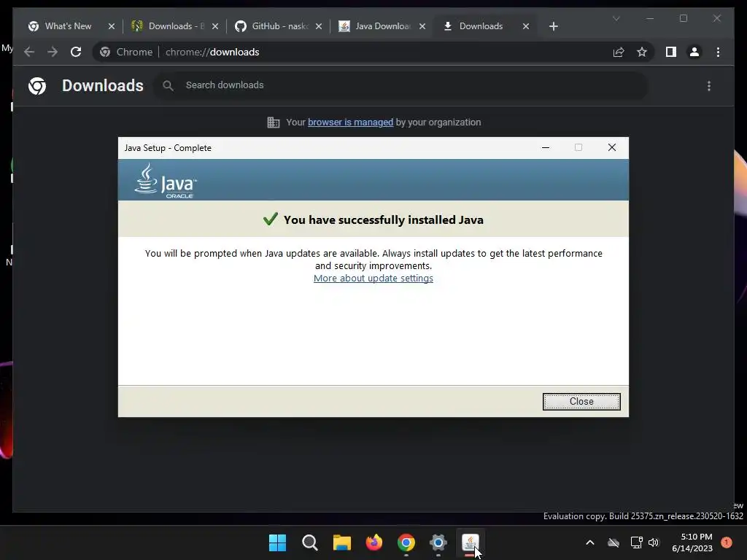747x560 pixels.
Task: Switch to the GitHub tab
Action: point(279,26)
